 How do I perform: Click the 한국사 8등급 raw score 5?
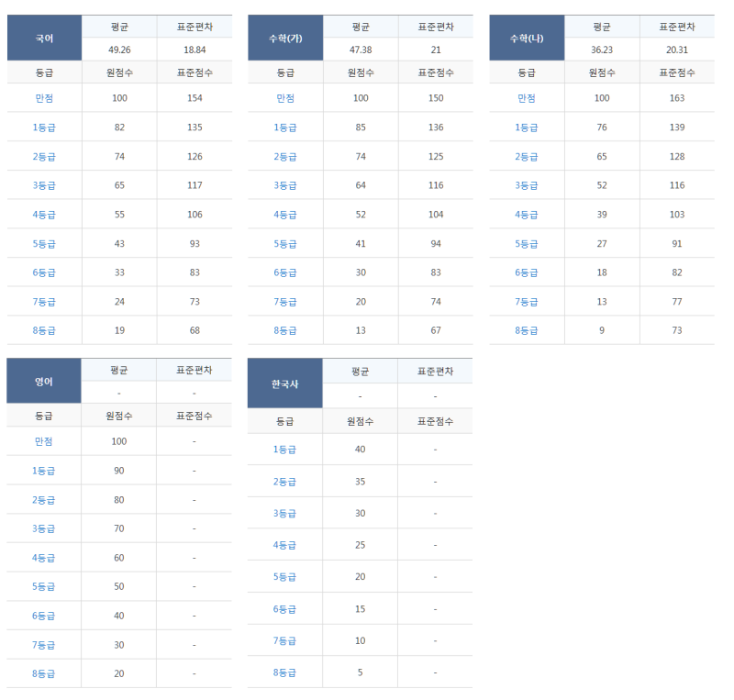coord(360,672)
